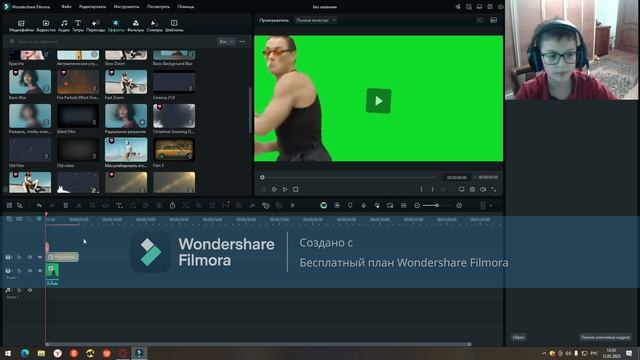Select the Эффекты effects tab
The image size is (640, 360).
pos(116,26)
